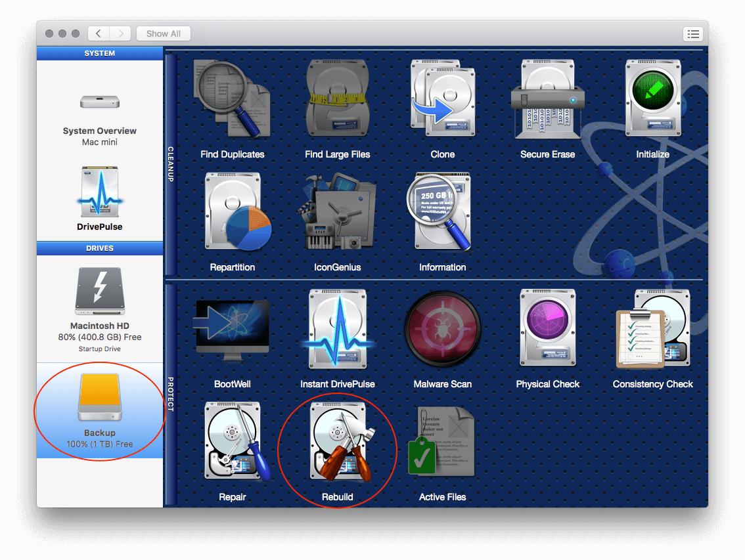
Task: Select the Backup drive in the sidebar
Action: [x=99, y=407]
